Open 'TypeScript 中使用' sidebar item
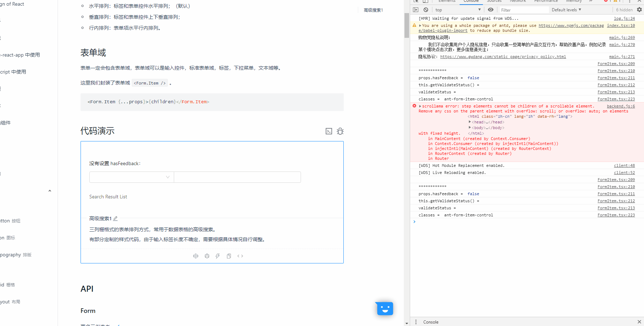Image resolution: width=644 pixels, height=326 pixels. coord(13,72)
